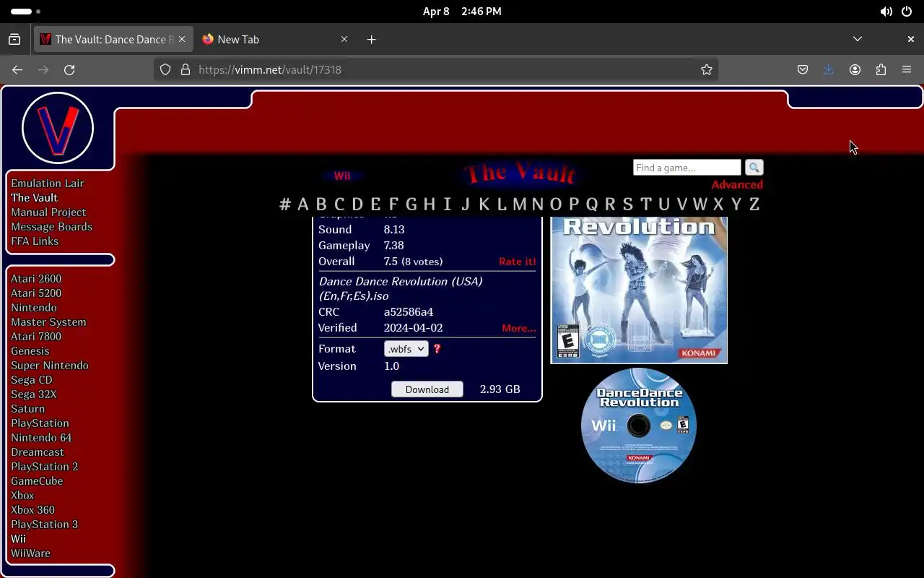Select WiiWare system link

[x=30, y=553]
